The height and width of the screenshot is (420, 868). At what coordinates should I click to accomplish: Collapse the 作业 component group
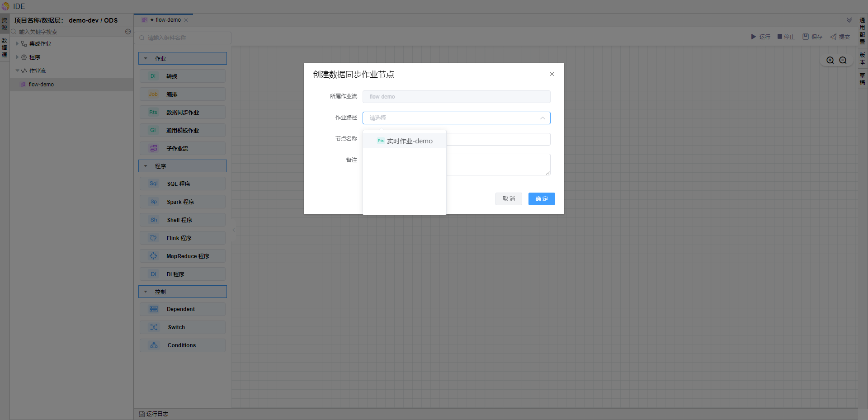coord(146,58)
